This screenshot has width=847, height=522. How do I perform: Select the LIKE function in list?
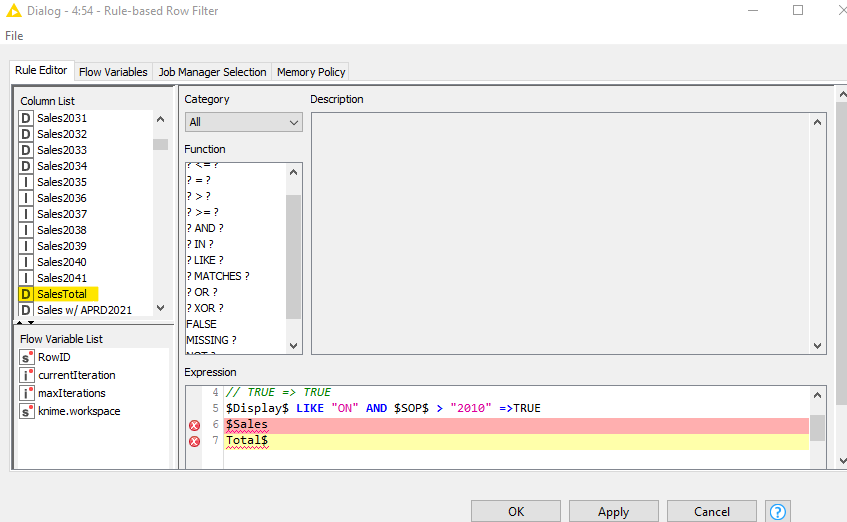coord(203,260)
